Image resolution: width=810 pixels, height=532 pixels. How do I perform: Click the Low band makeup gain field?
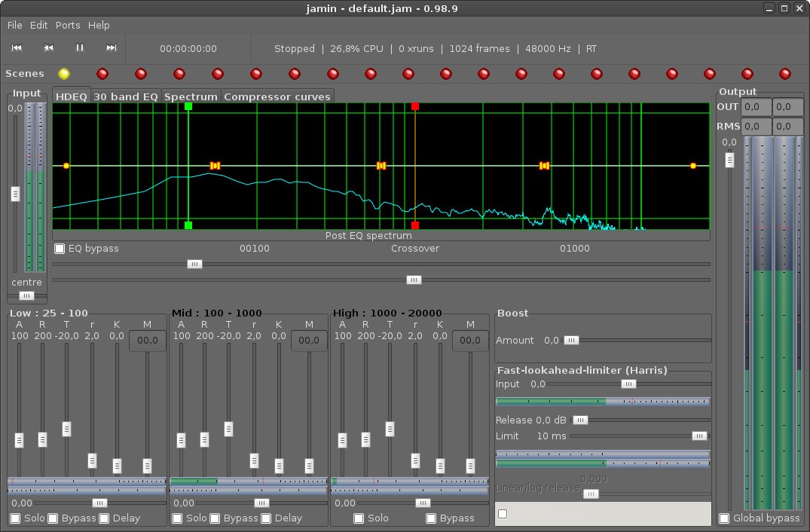tap(147, 341)
